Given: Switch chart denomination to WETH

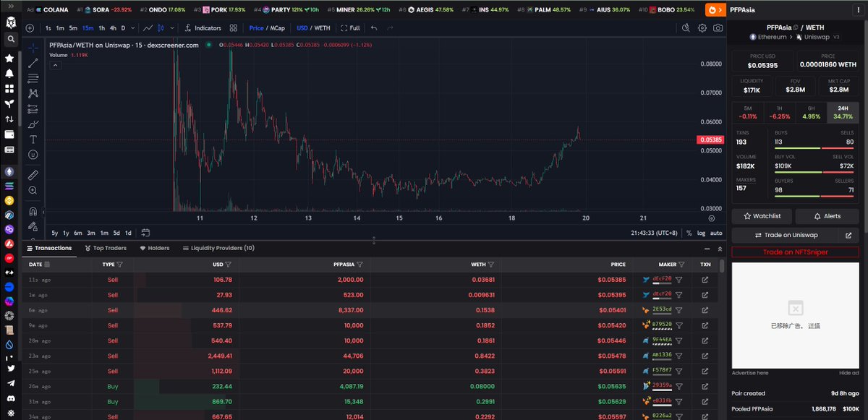Looking at the screenshot, I should coord(323,28).
